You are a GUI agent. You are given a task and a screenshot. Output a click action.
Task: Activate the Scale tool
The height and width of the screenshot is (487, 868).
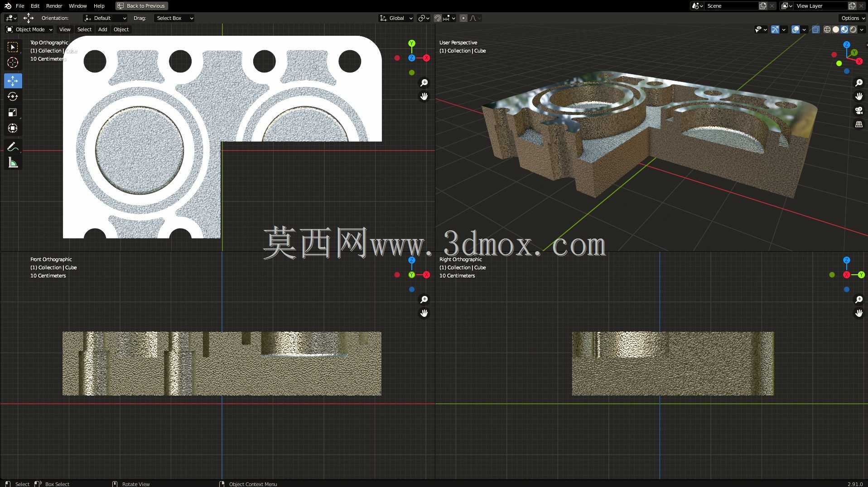point(13,112)
